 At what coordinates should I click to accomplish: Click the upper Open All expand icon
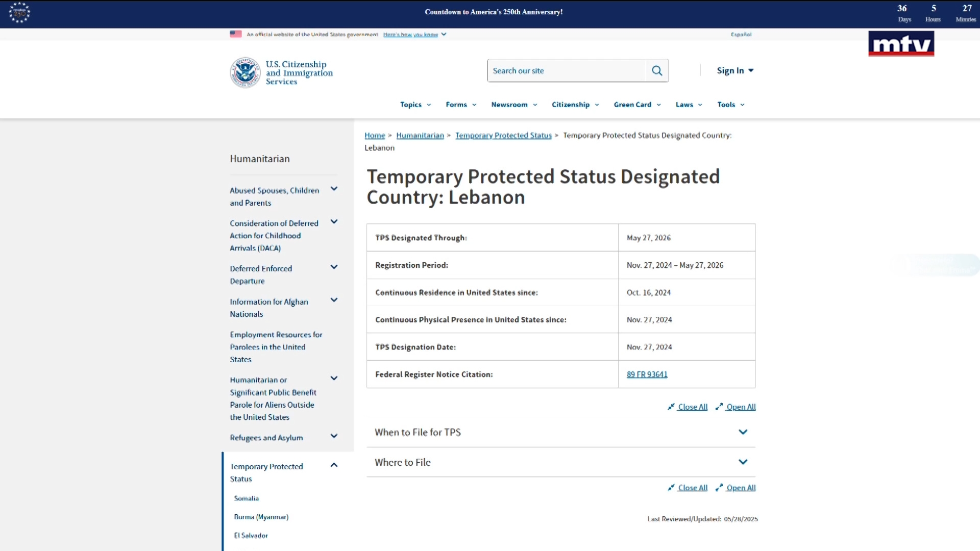(719, 407)
